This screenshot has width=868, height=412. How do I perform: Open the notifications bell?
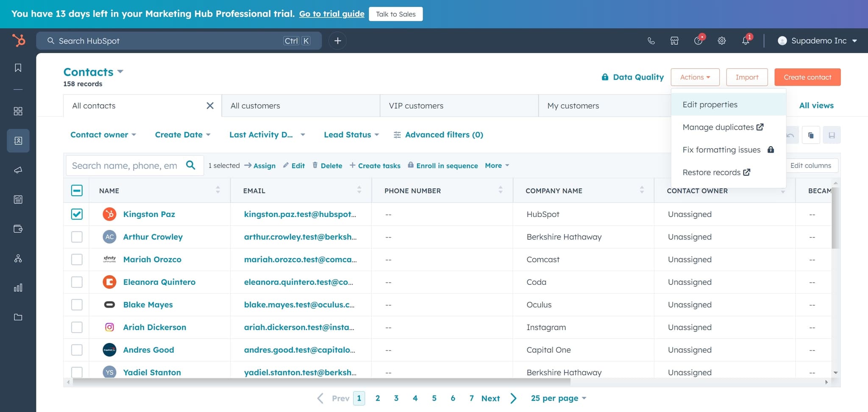pos(746,41)
